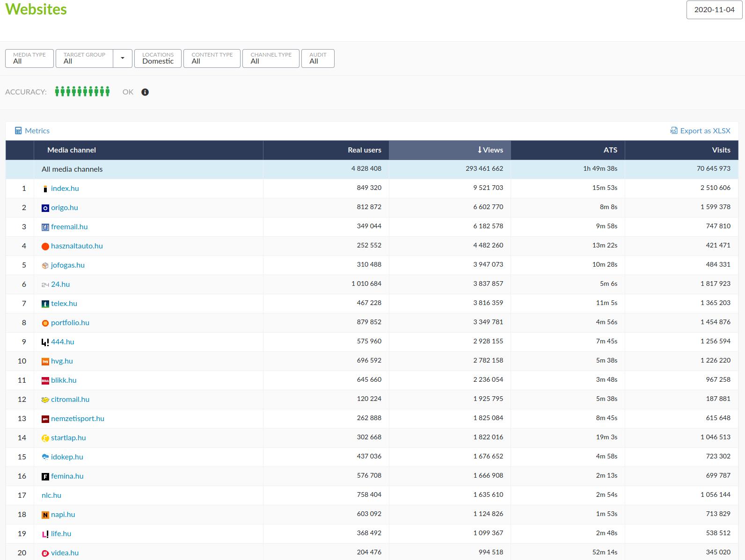
Task: Sort by Real users column
Action: point(326,150)
